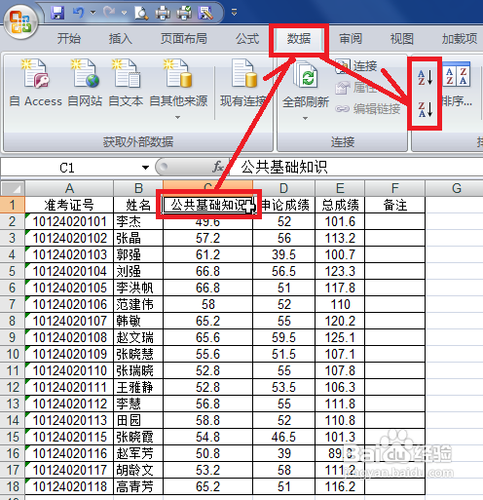Click the 现有连接 button
The height and width of the screenshot is (500, 483).
243,83
